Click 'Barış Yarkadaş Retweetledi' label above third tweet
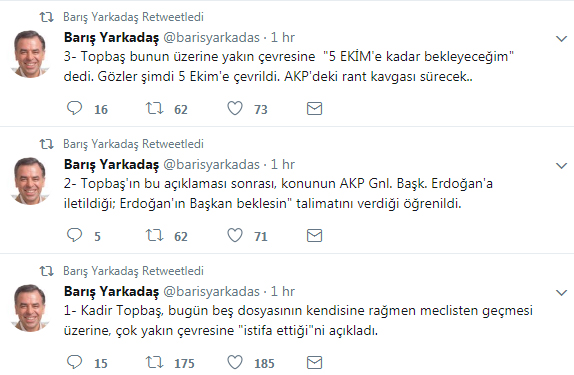 133,271
